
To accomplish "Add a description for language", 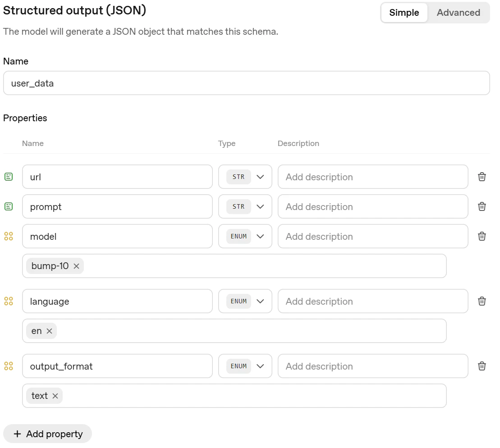I will [x=373, y=301].
